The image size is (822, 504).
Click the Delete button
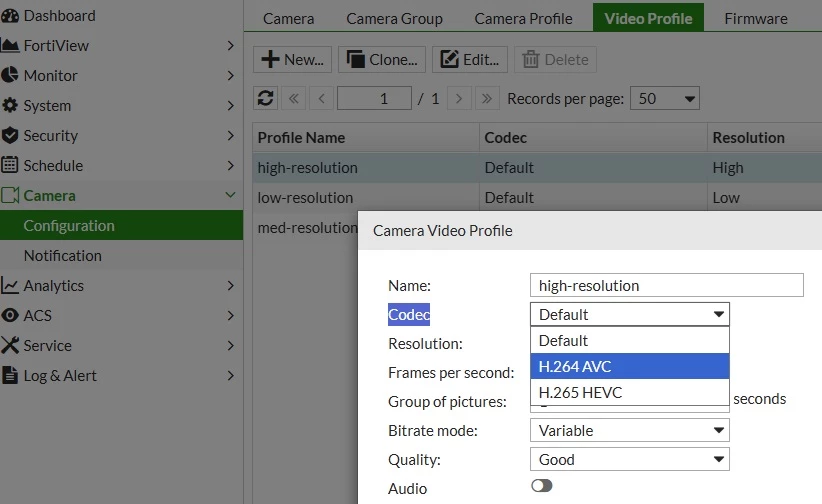pyautogui.click(x=555, y=59)
